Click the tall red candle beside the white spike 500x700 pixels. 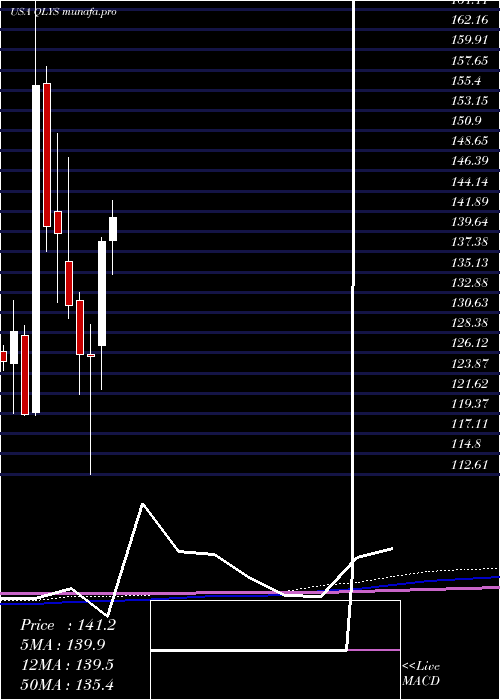pos(47,155)
